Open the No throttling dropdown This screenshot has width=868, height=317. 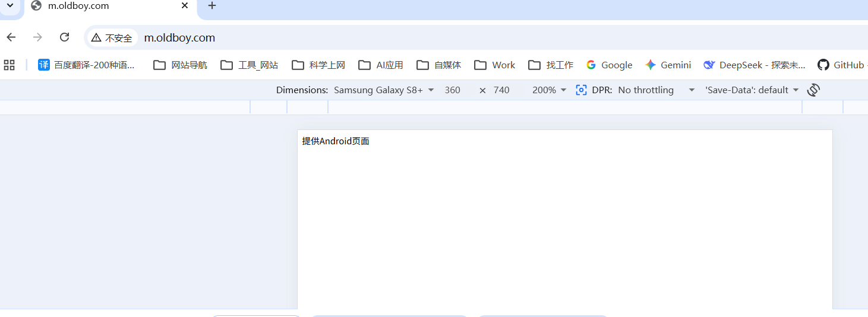pyautogui.click(x=656, y=90)
